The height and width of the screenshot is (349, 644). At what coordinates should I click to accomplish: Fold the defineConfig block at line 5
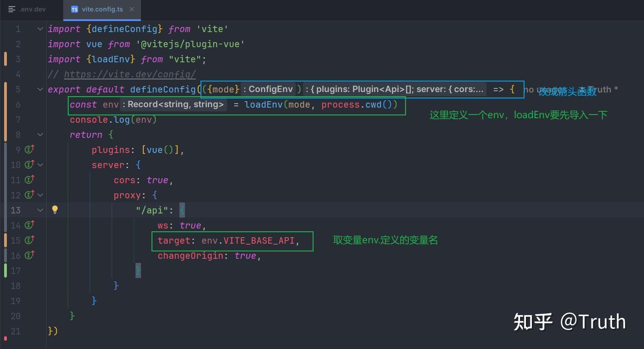point(40,89)
